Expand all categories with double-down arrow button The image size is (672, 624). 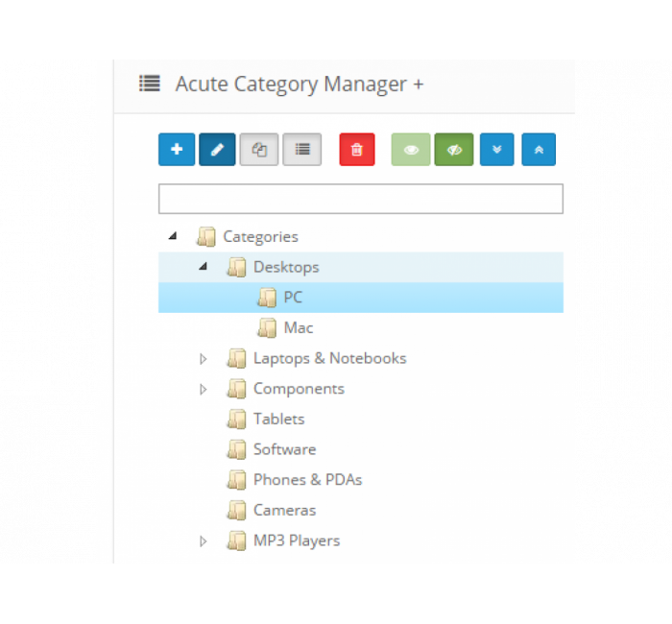click(497, 150)
